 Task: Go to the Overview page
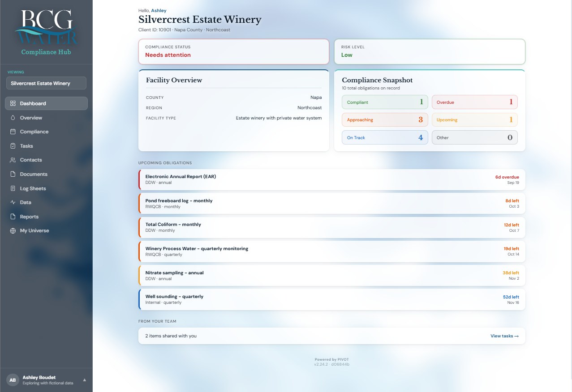coord(46,118)
